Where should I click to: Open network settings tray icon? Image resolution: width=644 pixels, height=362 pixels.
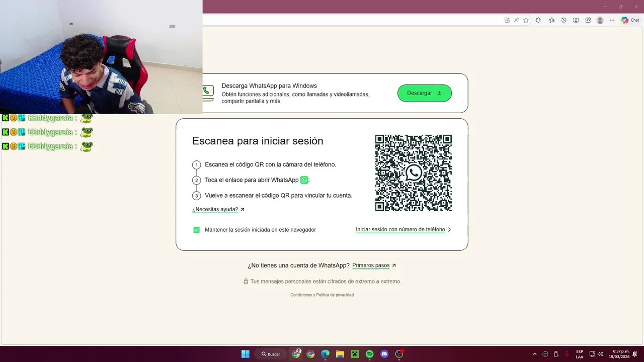coord(592,354)
